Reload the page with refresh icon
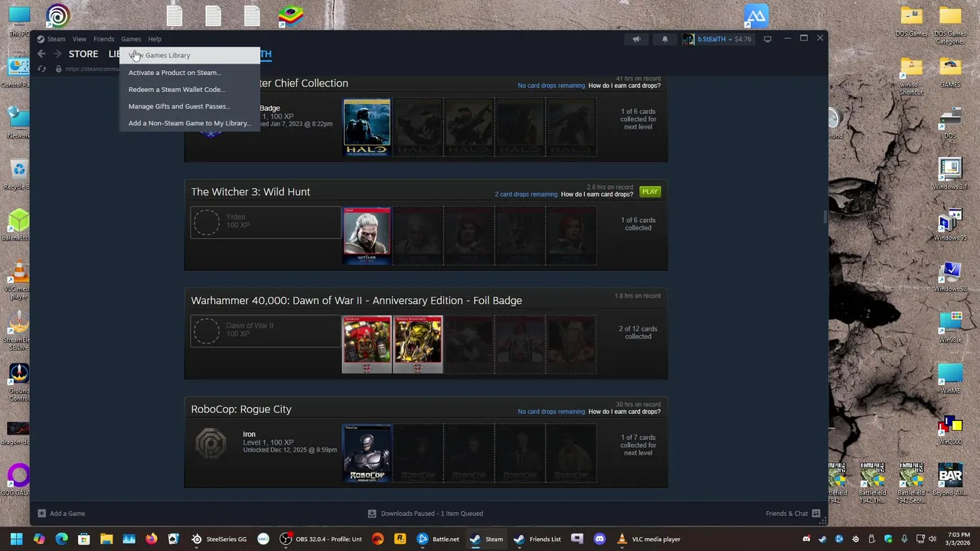 pyautogui.click(x=41, y=69)
